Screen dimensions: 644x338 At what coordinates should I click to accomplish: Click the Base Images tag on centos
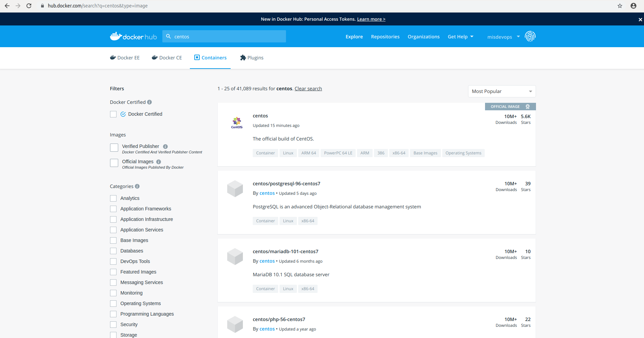coord(425,153)
